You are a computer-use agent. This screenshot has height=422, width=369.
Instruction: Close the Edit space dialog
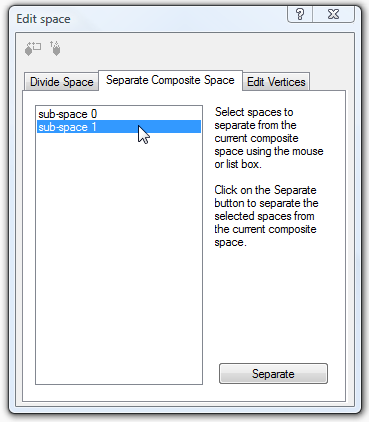coord(333,15)
